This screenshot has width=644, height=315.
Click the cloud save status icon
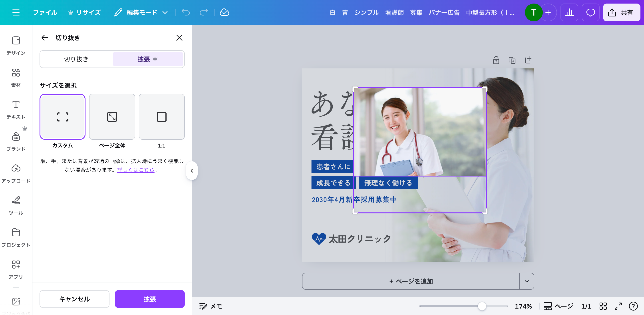(224, 12)
